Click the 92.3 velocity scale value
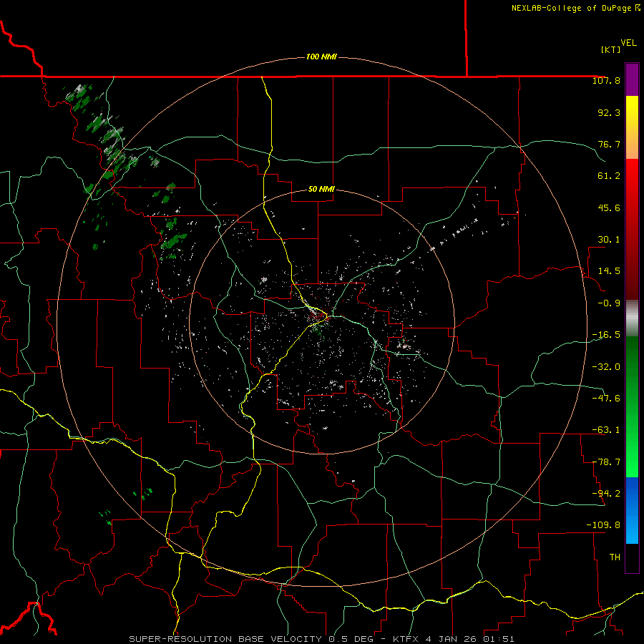 (609, 112)
